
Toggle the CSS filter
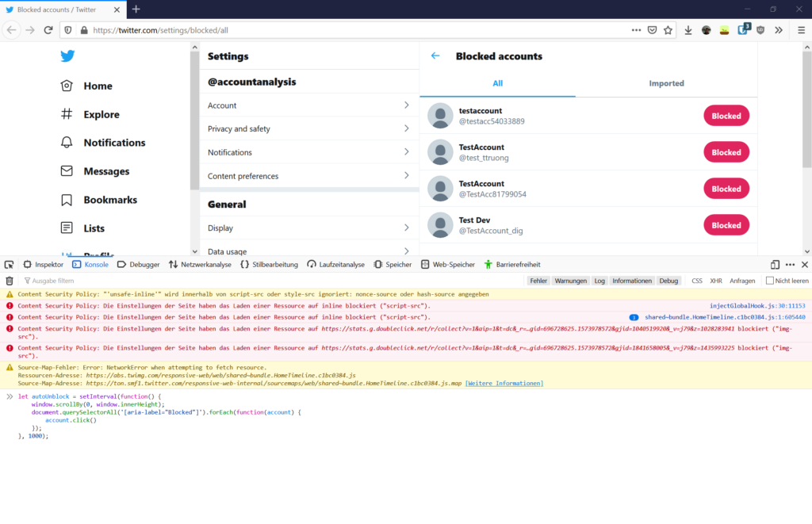(x=697, y=281)
